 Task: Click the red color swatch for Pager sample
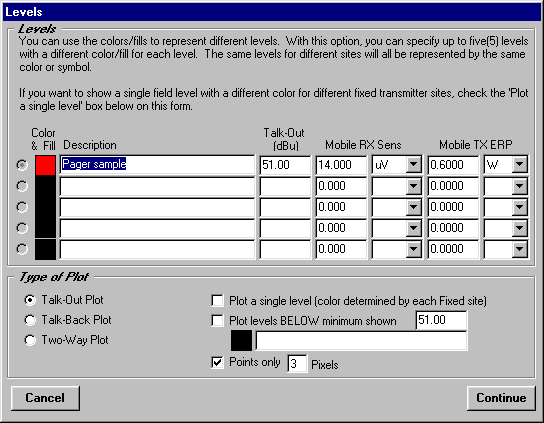click(x=45, y=165)
